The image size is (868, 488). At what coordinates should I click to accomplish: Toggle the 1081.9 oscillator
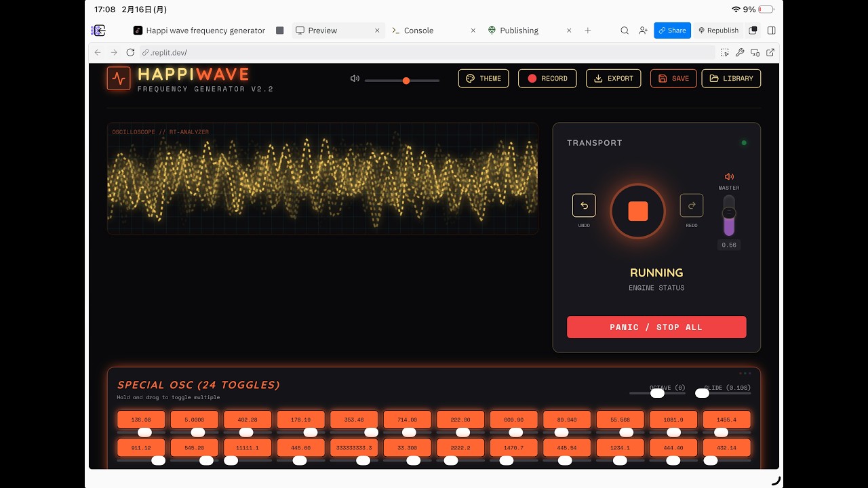point(673,420)
